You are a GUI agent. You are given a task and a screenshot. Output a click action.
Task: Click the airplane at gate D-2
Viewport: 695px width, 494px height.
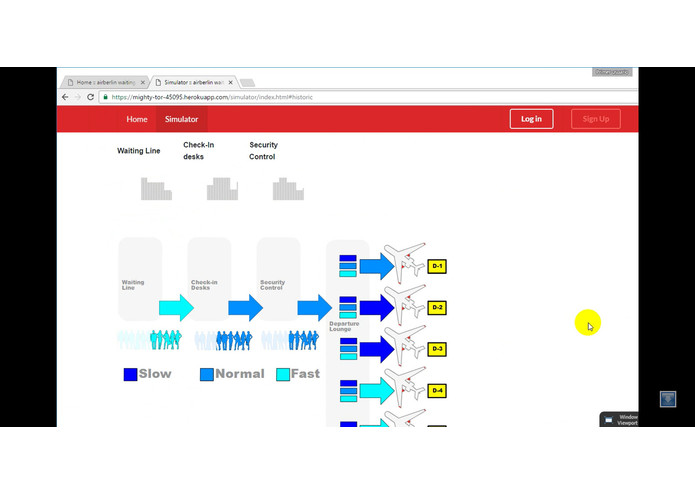pos(404,305)
